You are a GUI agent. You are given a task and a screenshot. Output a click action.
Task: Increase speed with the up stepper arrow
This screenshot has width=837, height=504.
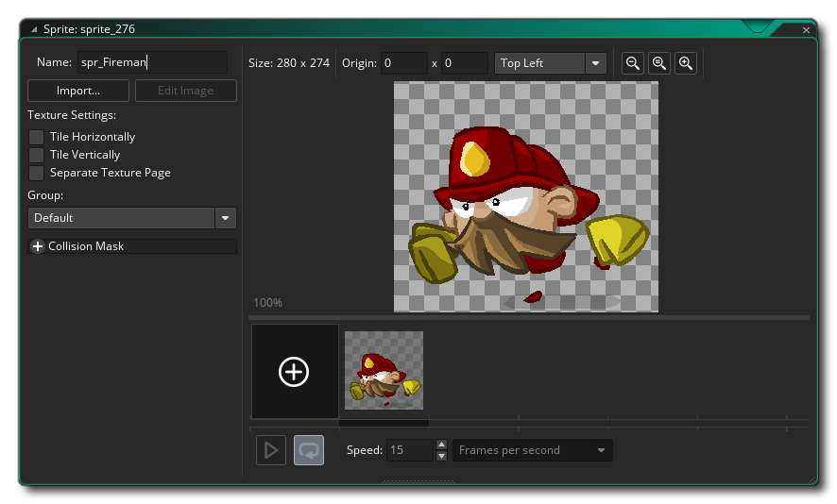click(441, 445)
